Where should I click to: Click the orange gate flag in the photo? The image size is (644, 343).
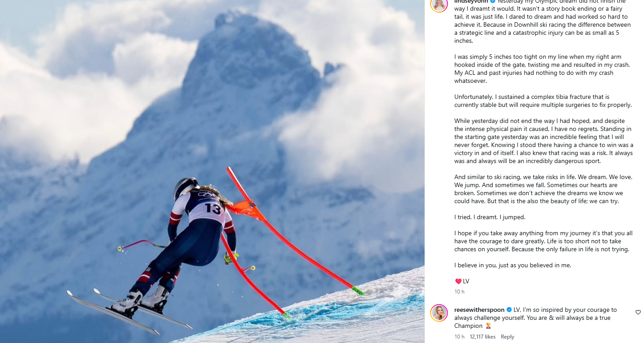point(247,208)
